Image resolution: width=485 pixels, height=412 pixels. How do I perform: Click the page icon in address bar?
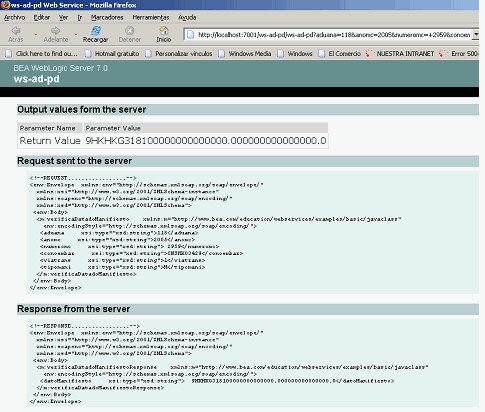[190, 35]
